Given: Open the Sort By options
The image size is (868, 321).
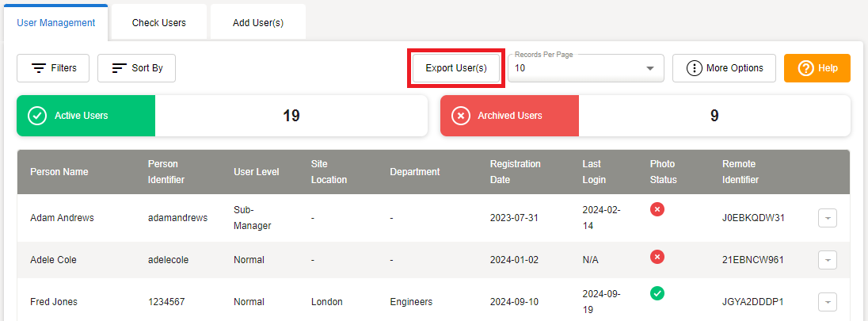Looking at the screenshot, I should (x=136, y=68).
